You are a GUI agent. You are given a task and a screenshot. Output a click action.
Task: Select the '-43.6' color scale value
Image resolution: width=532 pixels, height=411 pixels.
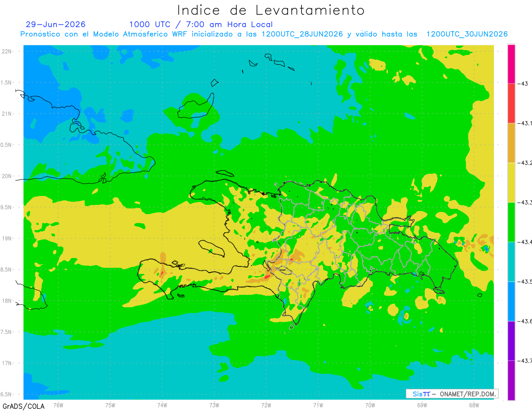525,321
